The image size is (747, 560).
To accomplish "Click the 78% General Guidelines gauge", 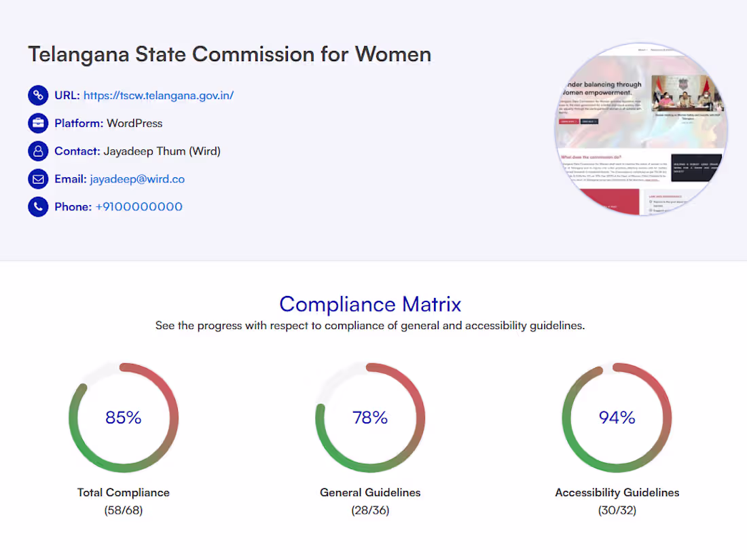I will (x=370, y=417).
